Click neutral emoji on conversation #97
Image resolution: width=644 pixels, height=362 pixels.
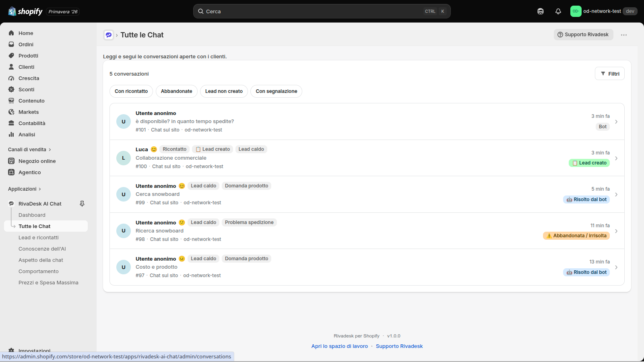point(182,259)
